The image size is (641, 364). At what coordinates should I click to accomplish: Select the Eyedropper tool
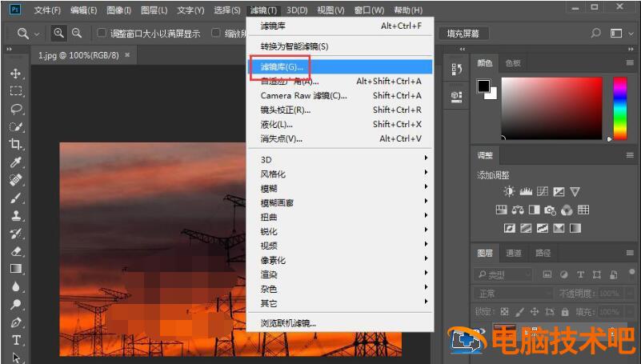click(16, 162)
